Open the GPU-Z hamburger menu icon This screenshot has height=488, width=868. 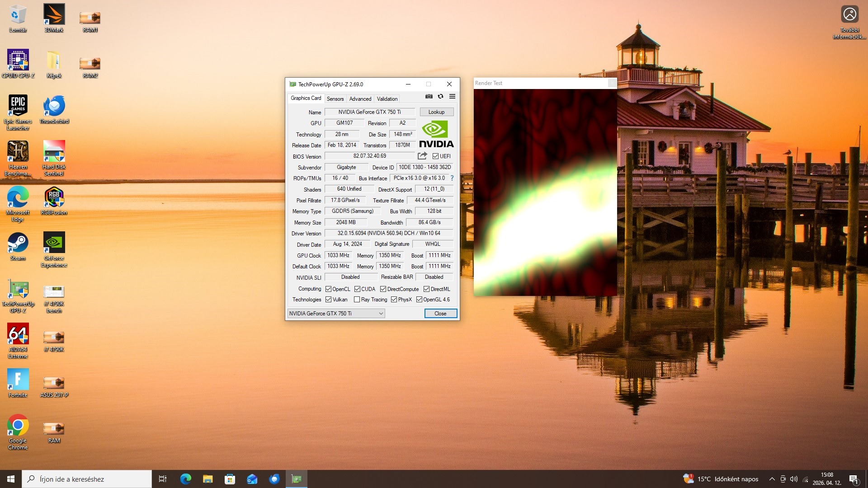[x=452, y=96]
